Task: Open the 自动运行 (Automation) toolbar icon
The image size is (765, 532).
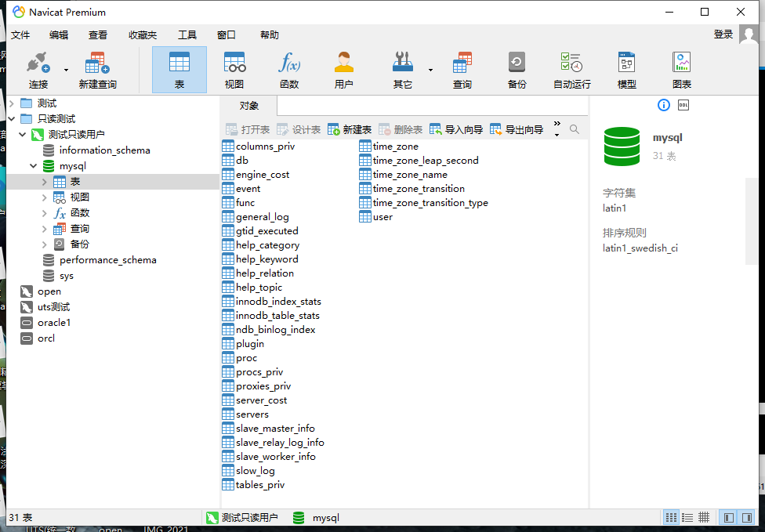Action: click(x=572, y=70)
